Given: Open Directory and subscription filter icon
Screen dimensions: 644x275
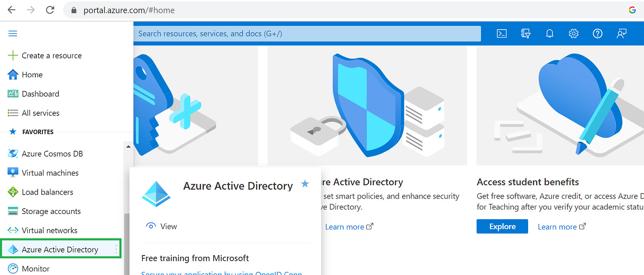Looking at the screenshot, I should 525,34.
